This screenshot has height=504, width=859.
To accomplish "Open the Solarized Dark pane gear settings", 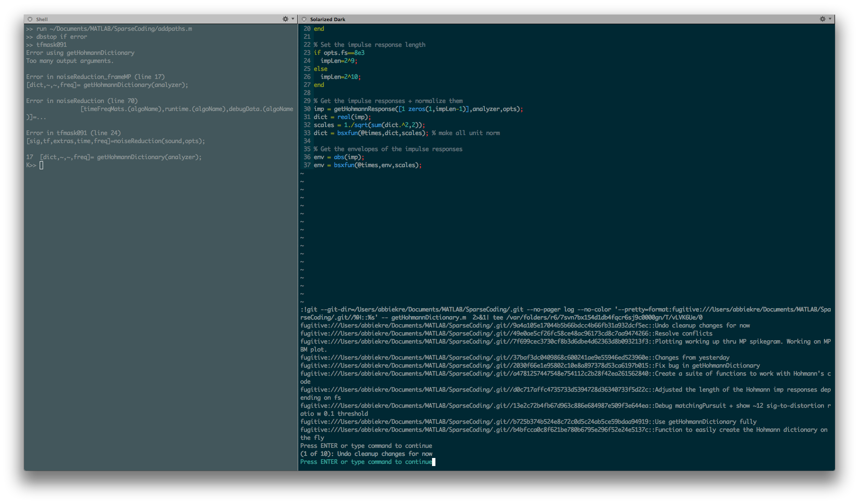I will 823,19.
